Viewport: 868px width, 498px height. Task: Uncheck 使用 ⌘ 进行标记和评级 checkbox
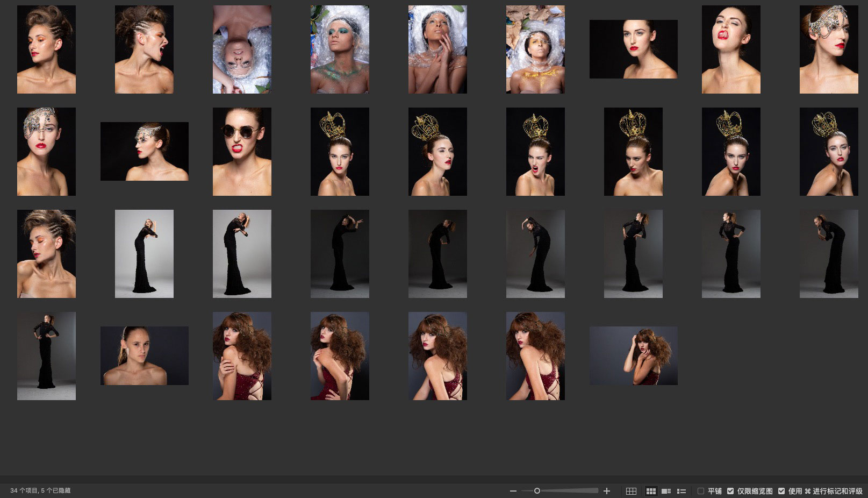781,491
